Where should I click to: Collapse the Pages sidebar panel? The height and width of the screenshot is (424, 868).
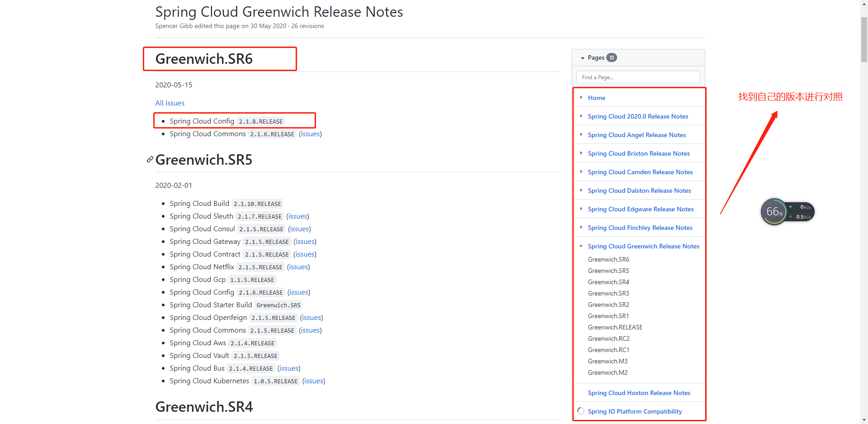(x=582, y=57)
